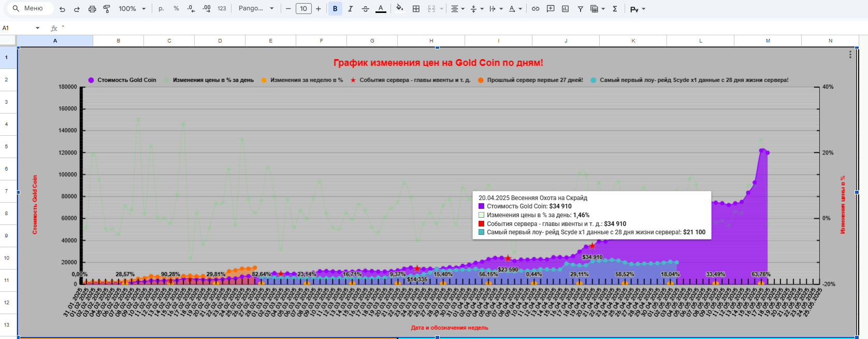Open the 100% zoom dropdown
Screen dimensions: 868x339
pos(132,9)
